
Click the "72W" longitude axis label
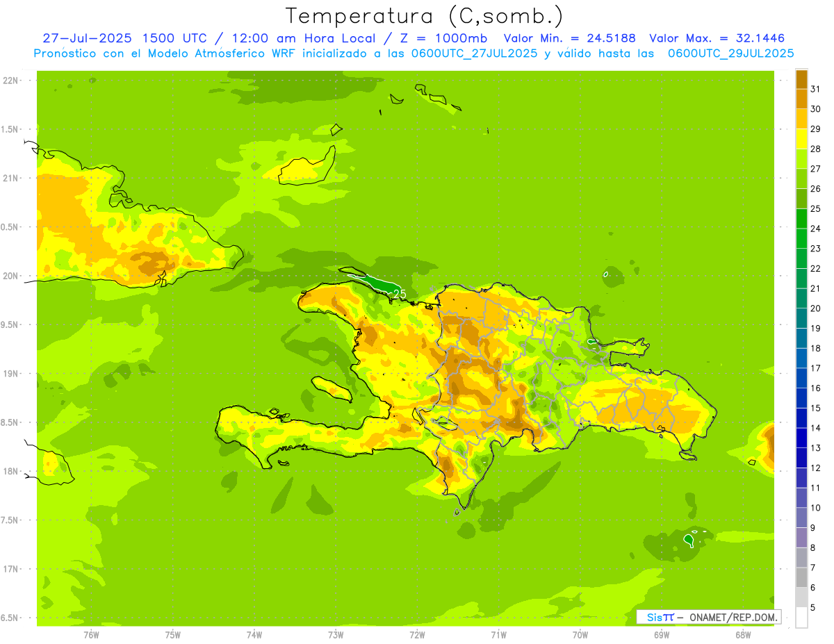[417, 634]
